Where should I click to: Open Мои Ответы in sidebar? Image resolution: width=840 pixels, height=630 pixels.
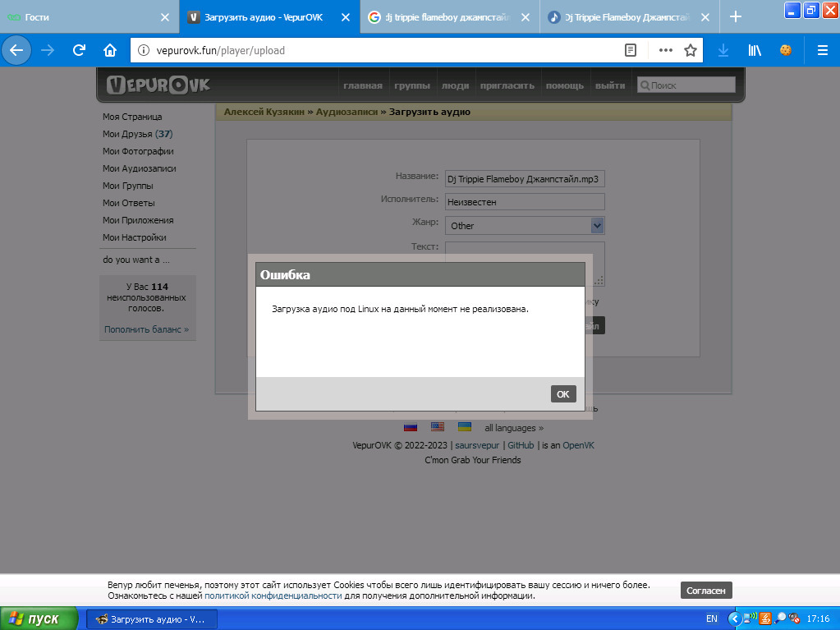[129, 203]
